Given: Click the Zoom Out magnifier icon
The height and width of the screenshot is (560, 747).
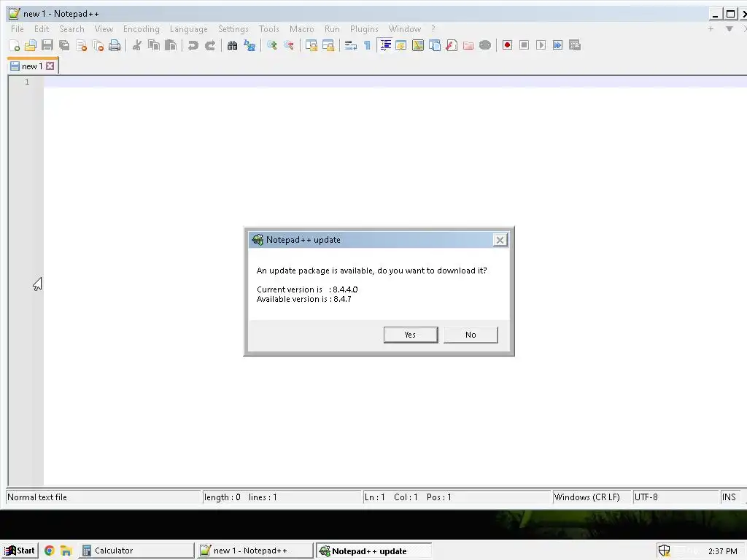Looking at the screenshot, I should 288,45.
